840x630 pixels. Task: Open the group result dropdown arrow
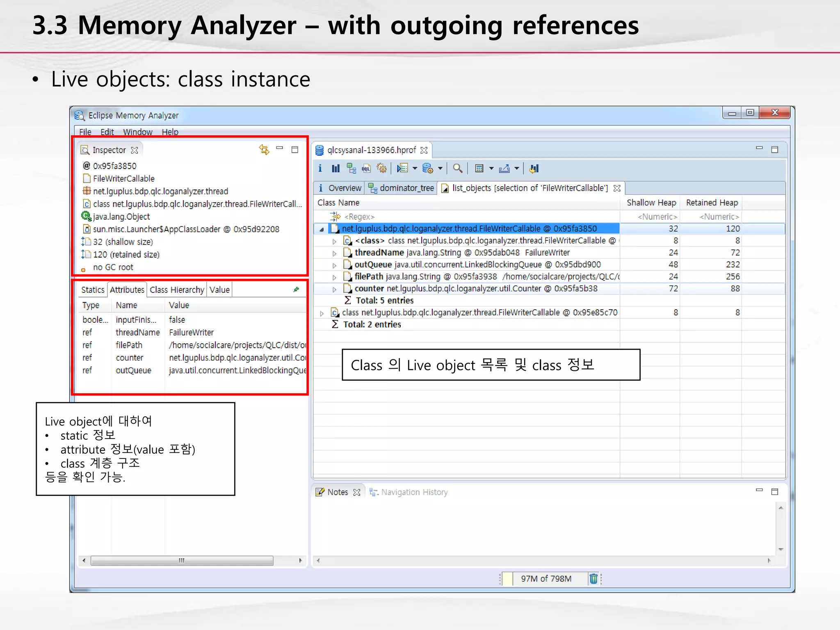click(491, 169)
